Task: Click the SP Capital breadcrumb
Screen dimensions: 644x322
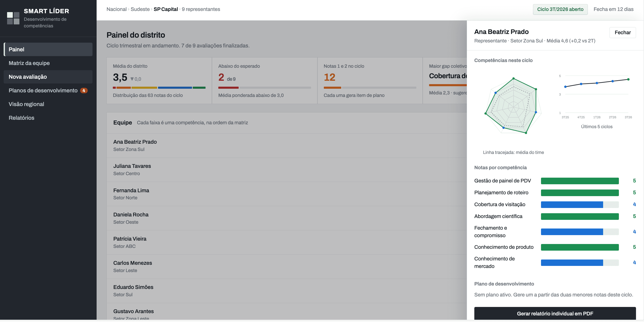Action: click(x=166, y=9)
